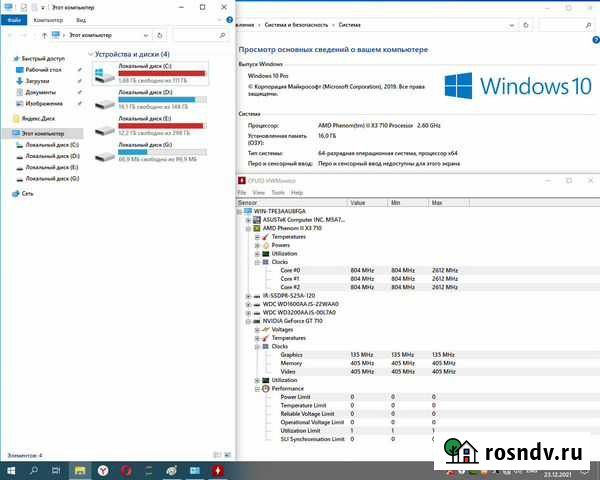
Task: Expand the CPU Temperatures node
Action: coord(257,237)
